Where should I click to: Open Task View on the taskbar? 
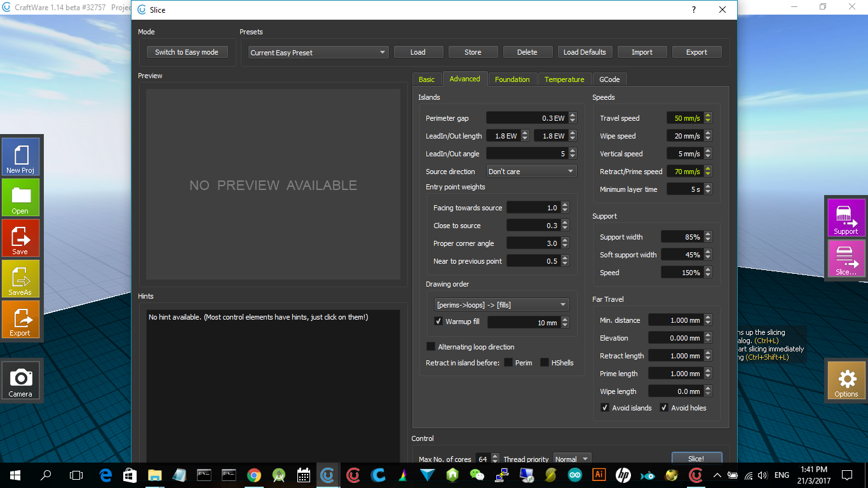tap(76, 475)
